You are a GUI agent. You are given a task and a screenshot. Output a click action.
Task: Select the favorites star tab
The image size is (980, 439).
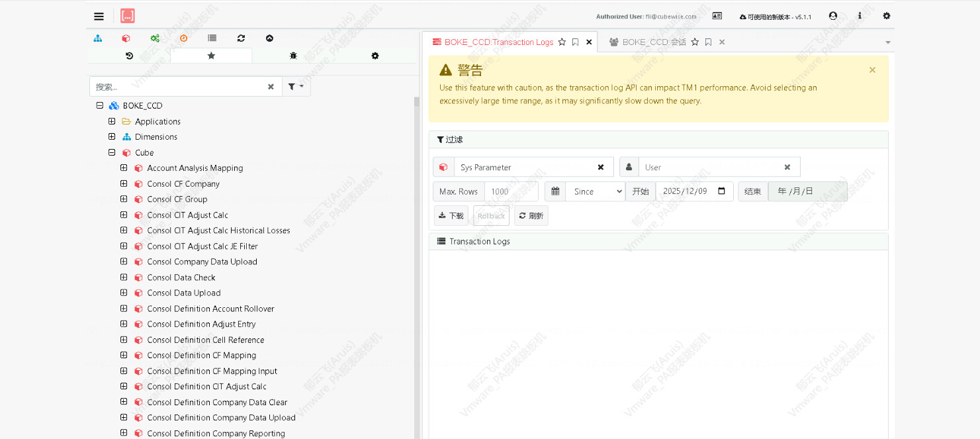tap(211, 56)
